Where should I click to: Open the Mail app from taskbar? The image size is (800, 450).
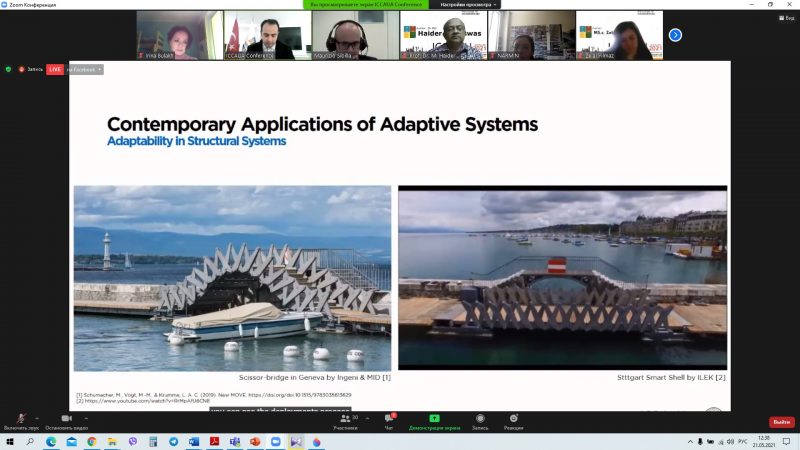pos(71,442)
